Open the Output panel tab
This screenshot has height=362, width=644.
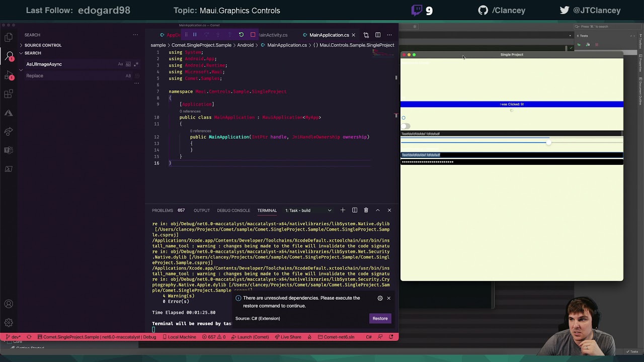(x=201, y=210)
